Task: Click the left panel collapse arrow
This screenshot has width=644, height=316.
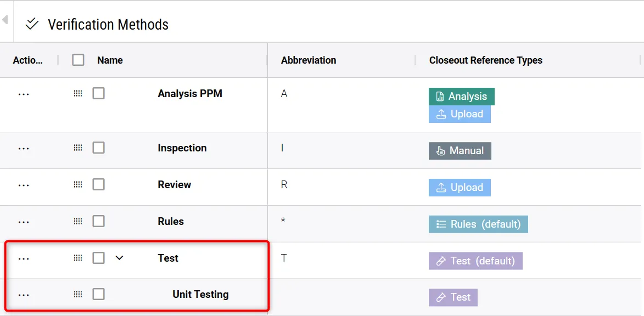Action: (5, 20)
